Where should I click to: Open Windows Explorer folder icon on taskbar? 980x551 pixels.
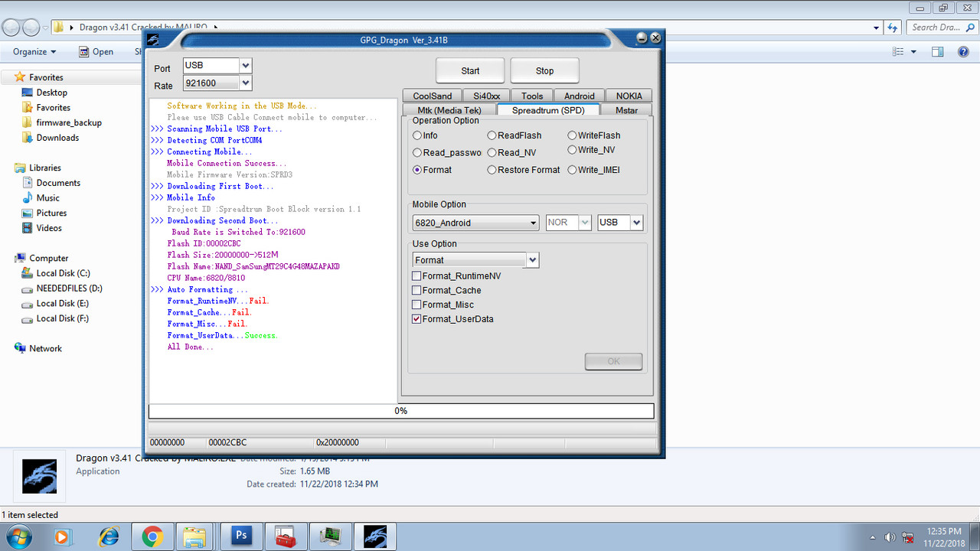click(195, 536)
